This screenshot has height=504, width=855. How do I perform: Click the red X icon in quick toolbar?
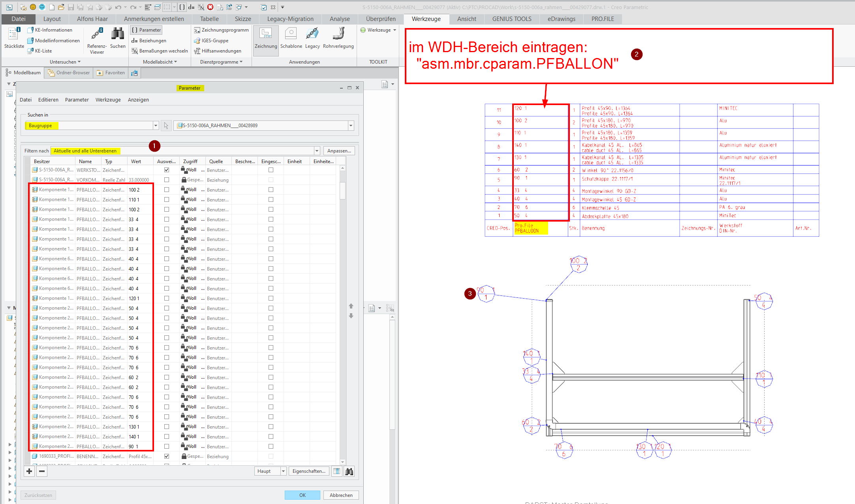[x=210, y=7]
